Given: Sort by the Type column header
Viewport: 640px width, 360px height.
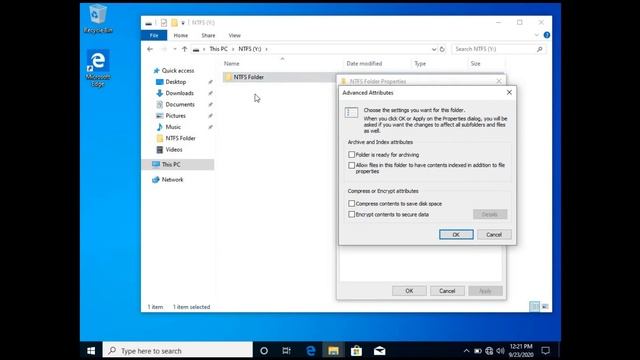Looking at the screenshot, I should 420,64.
